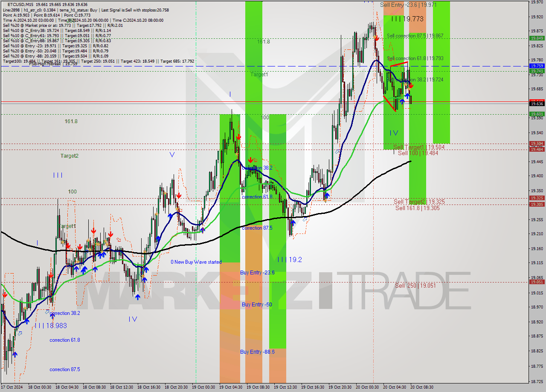Select the red 19.504 price axis tag

537,144
